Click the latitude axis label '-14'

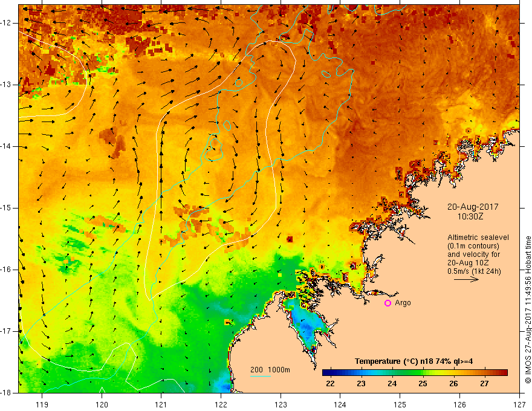(x=7, y=146)
